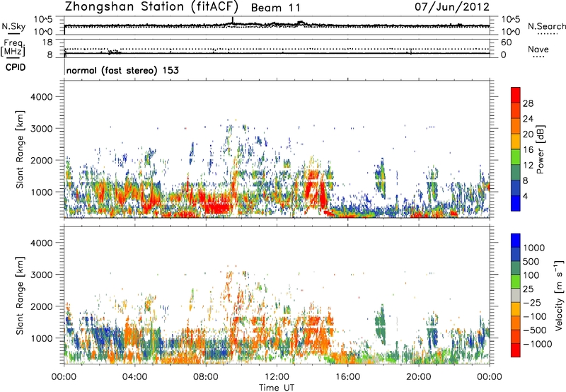This screenshot has height=392, width=566.
Task: Select the light green 25–100 Velocity segment
Action: click(x=516, y=282)
